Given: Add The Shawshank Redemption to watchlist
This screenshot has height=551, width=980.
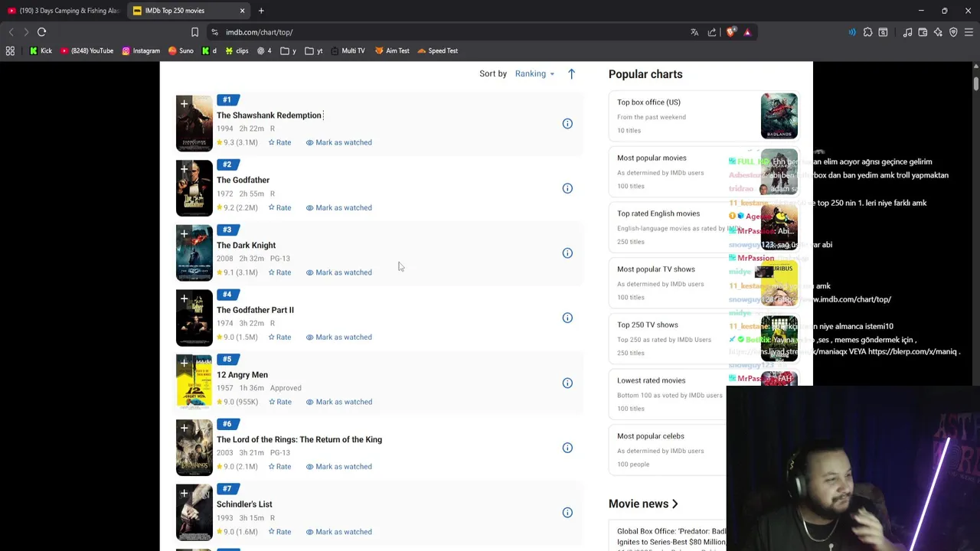Looking at the screenshot, I should pos(184,103).
